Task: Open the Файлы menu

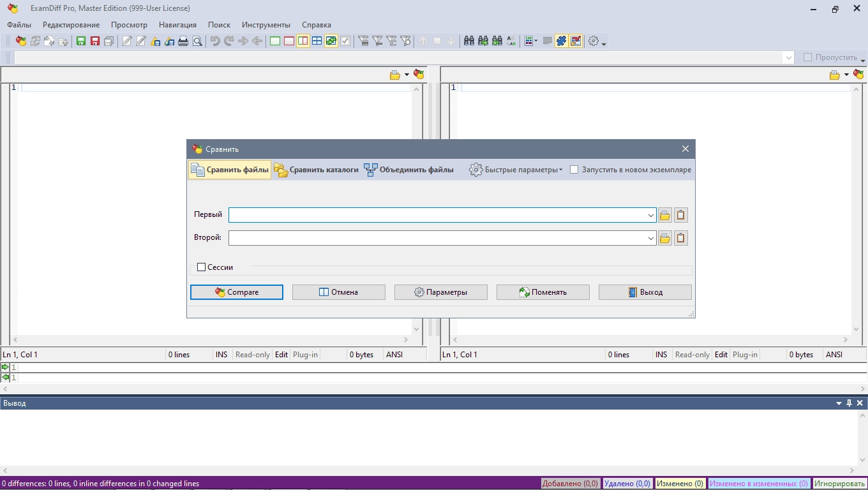Action: point(19,25)
